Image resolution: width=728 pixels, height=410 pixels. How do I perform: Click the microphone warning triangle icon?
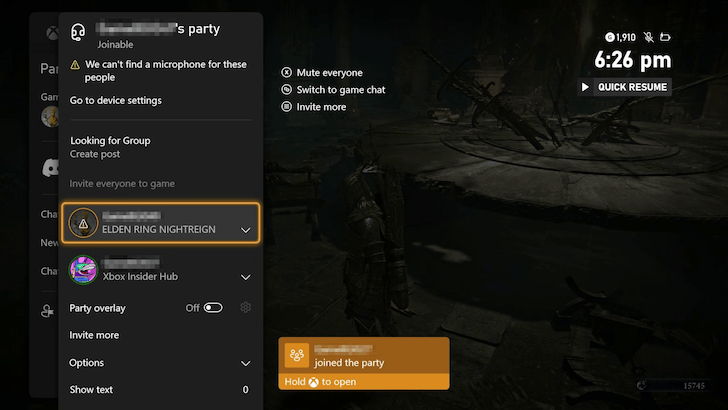pyautogui.click(x=75, y=65)
